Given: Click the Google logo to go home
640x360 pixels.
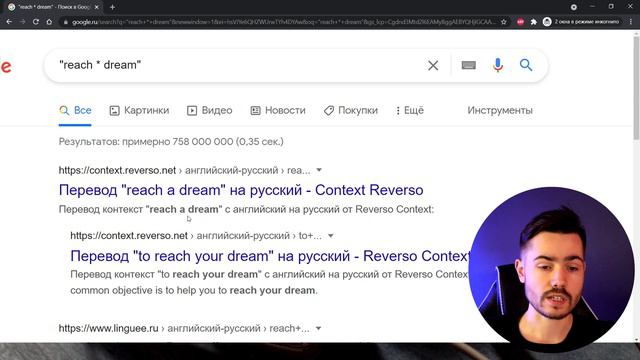Looking at the screenshot, I should pyautogui.click(x=6, y=66).
